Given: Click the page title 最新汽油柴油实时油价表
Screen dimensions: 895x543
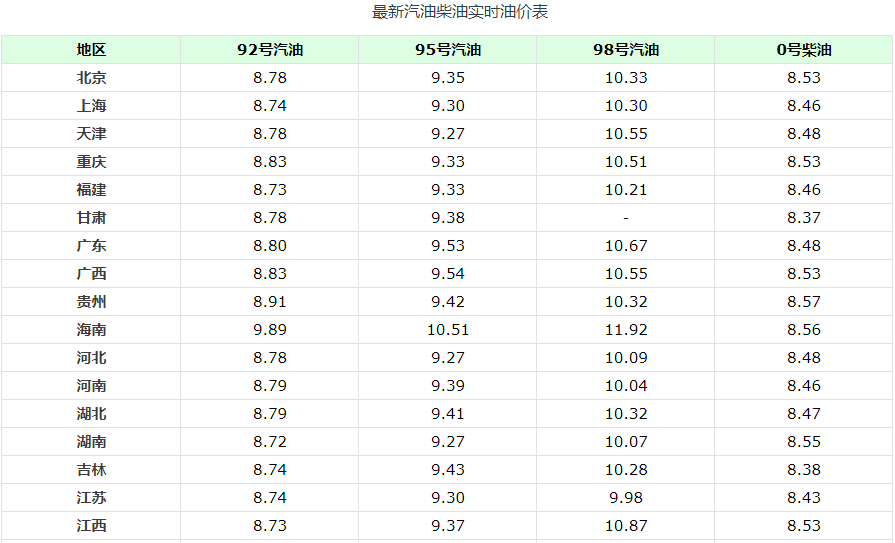Looking at the screenshot, I should click(x=460, y=11).
